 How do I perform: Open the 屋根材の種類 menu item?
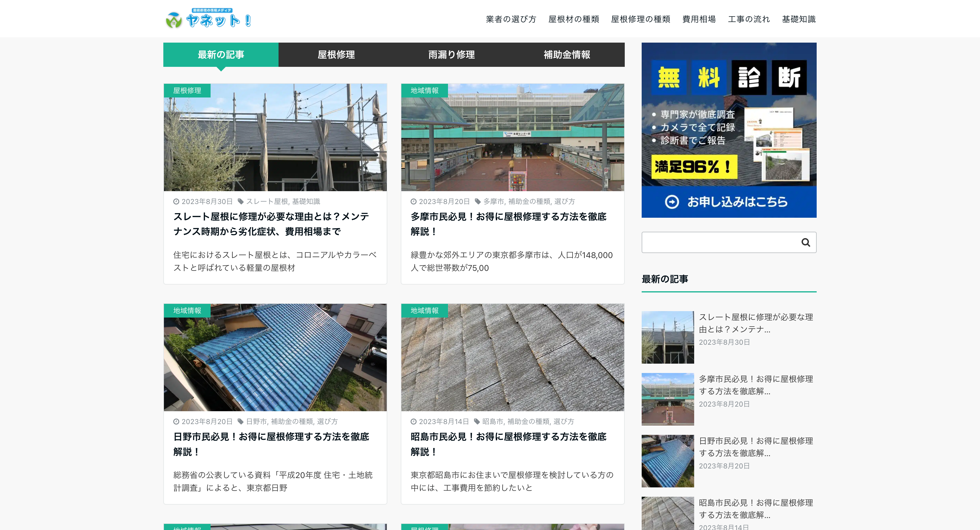[x=573, y=19]
